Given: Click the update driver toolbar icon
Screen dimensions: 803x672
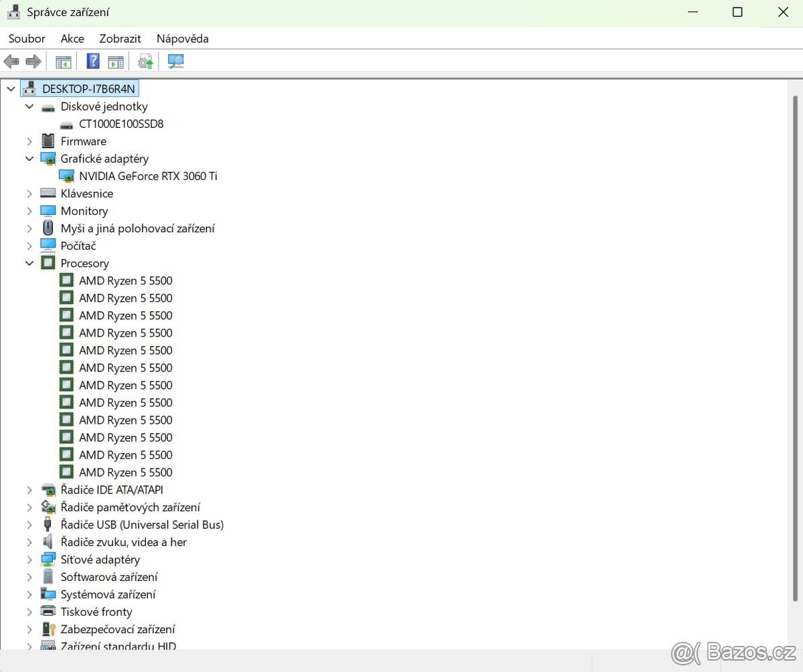Looking at the screenshot, I should [146, 62].
